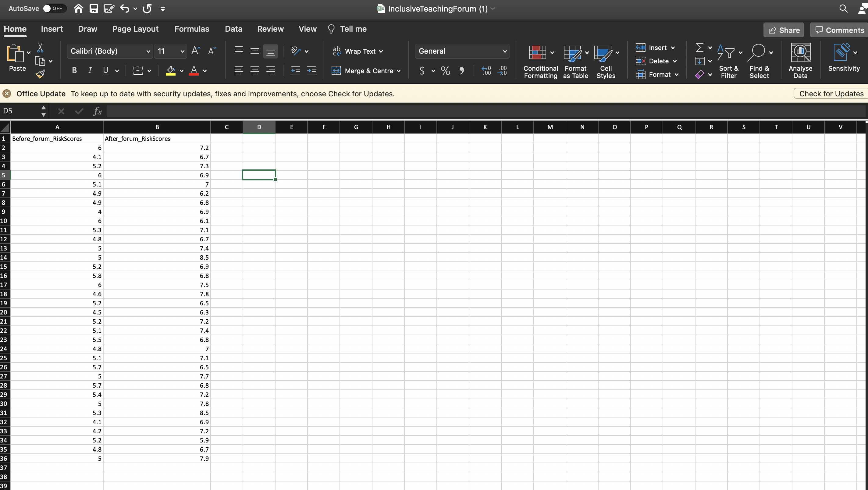This screenshot has width=868, height=490.
Task: Click the Cut scissors icon
Action: (40, 48)
